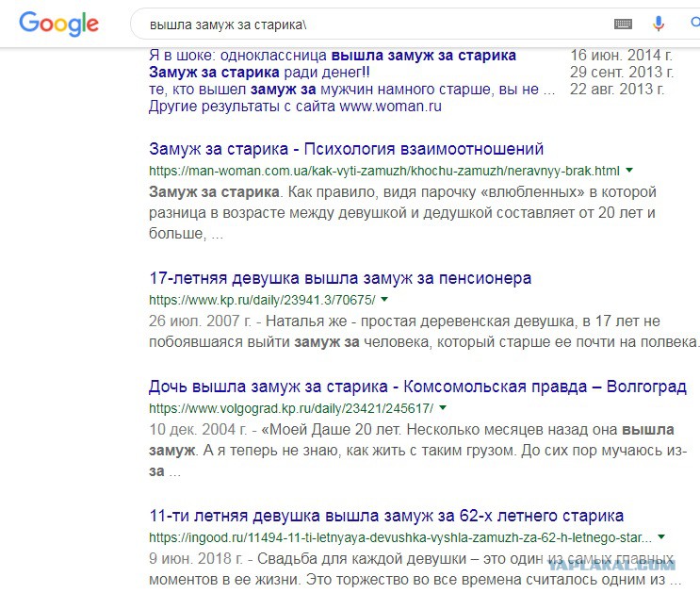700x593 pixels.
Task: Click the date '22 авг. 2013 г.'
Action: 617,90
